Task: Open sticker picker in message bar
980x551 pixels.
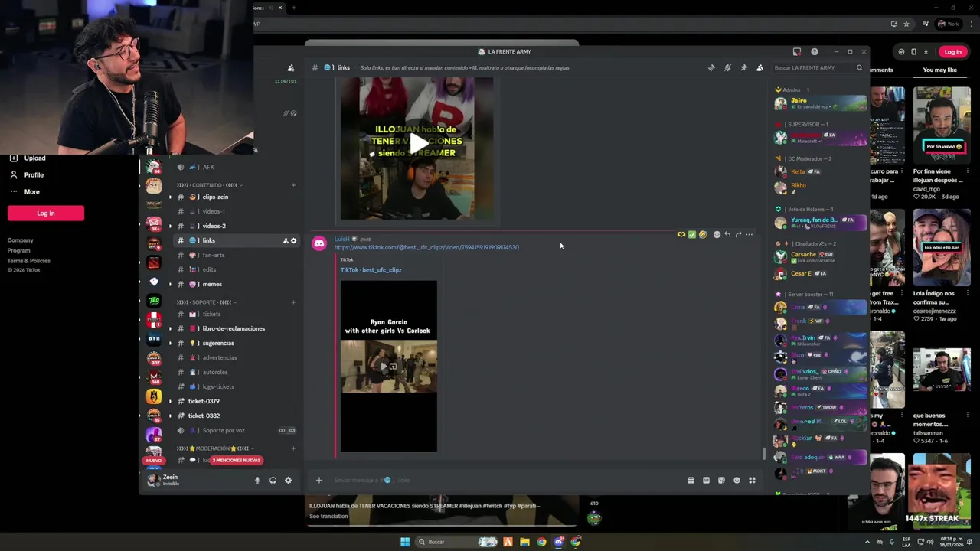Action: click(x=721, y=480)
